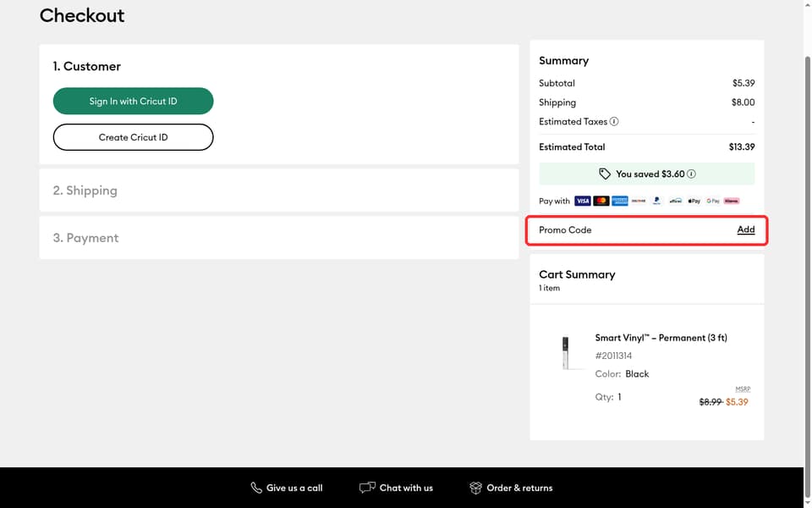Click the 1 item count text
Viewport: 812px width, 508px height.
pyautogui.click(x=549, y=288)
